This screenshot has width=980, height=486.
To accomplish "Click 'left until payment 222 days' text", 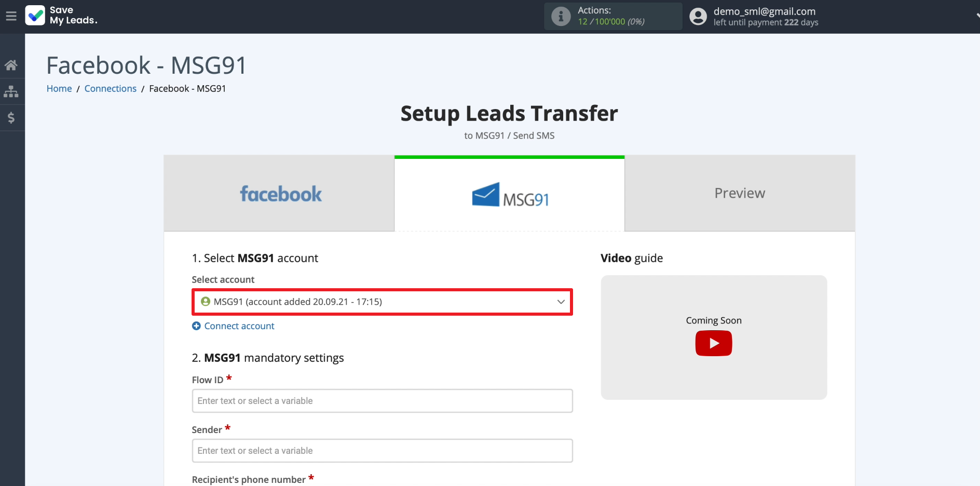I will click(x=766, y=22).
